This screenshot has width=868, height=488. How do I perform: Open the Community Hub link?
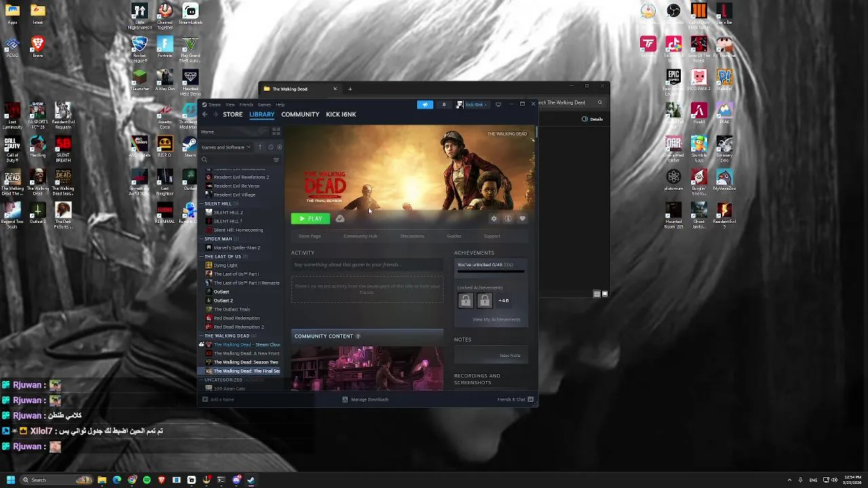pos(360,236)
